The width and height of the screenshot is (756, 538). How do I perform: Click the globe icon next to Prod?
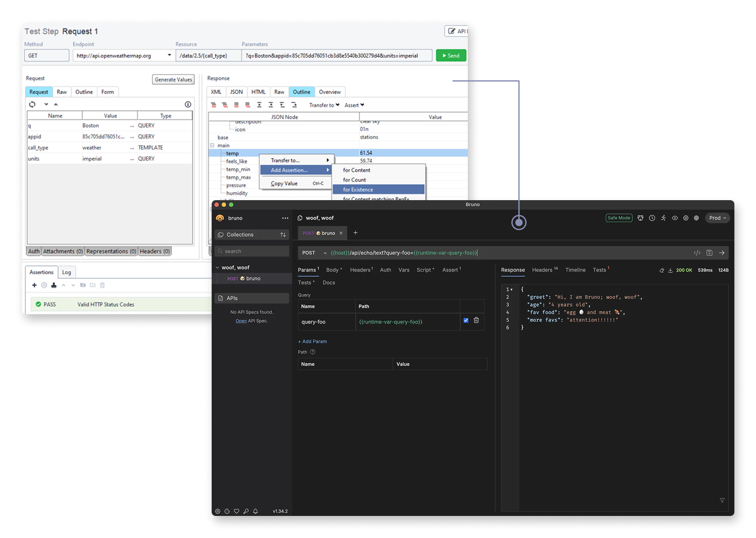click(x=697, y=218)
